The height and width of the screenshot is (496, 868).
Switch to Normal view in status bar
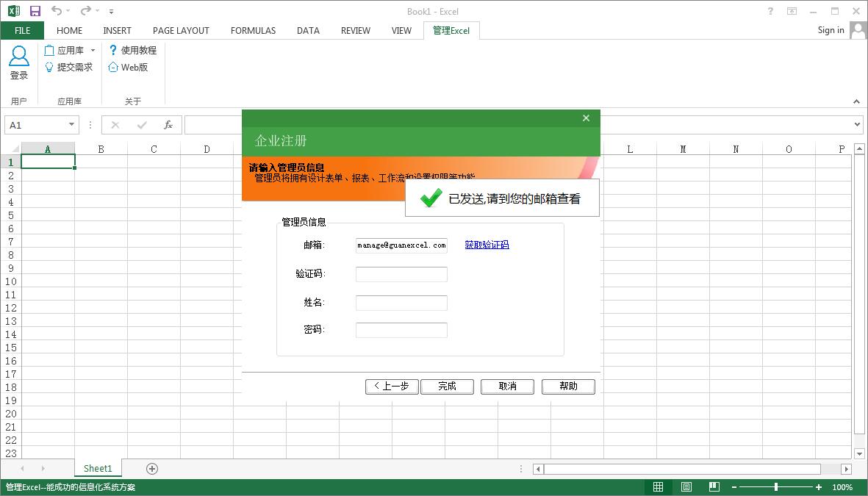pos(659,487)
